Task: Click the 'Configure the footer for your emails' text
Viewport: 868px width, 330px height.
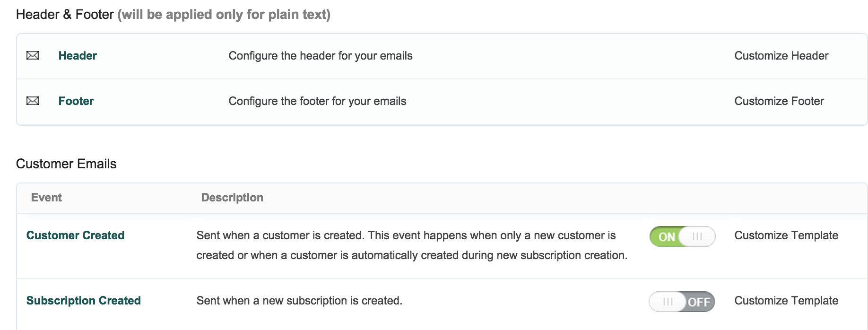Action: (x=317, y=101)
